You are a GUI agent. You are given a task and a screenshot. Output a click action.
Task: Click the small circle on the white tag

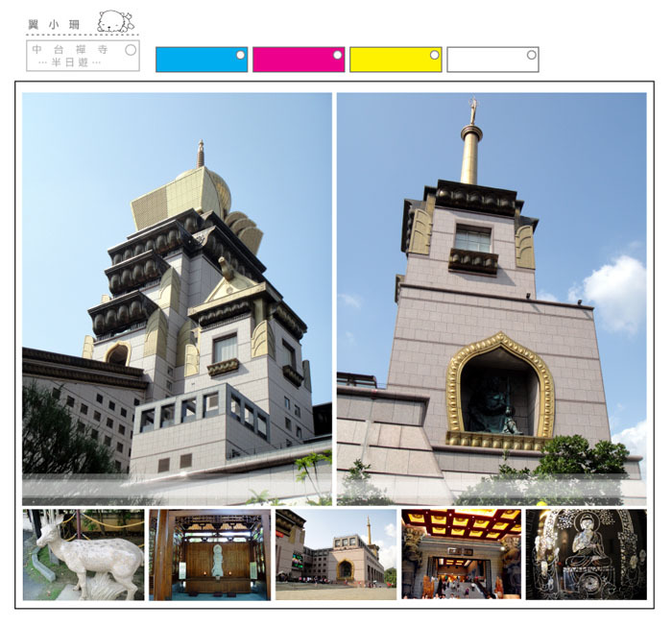point(531,55)
